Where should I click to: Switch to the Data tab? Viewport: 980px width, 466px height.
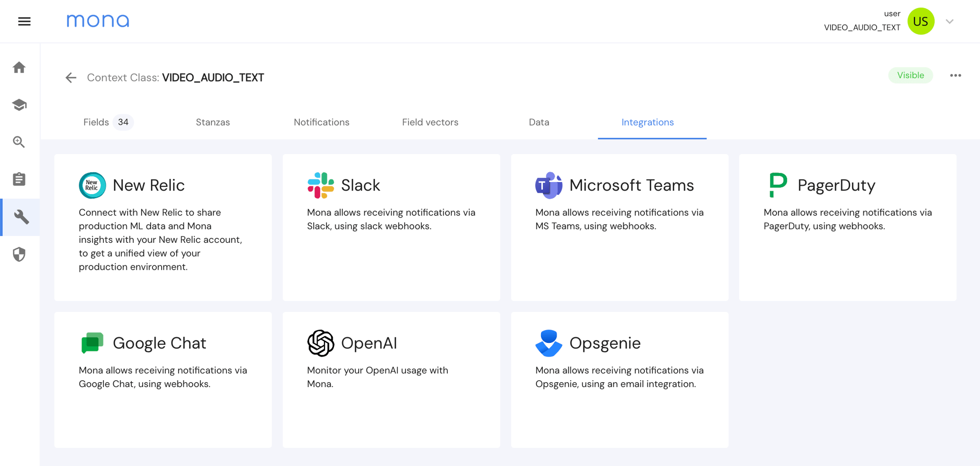pyautogui.click(x=539, y=122)
